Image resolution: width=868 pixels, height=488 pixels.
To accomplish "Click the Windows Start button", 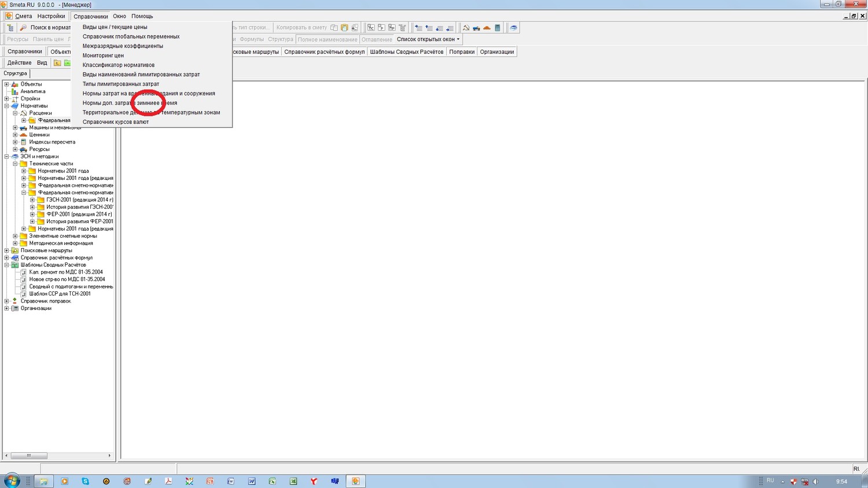I will point(12,480).
